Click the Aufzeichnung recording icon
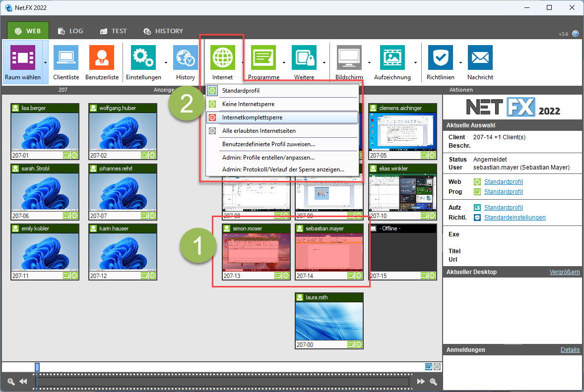The image size is (584, 392). [392, 57]
